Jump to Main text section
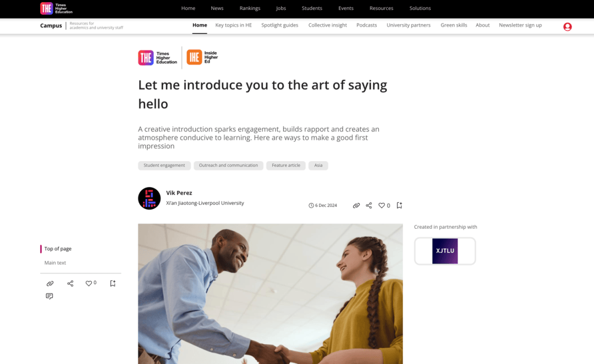This screenshot has height=364, width=594. point(55,262)
